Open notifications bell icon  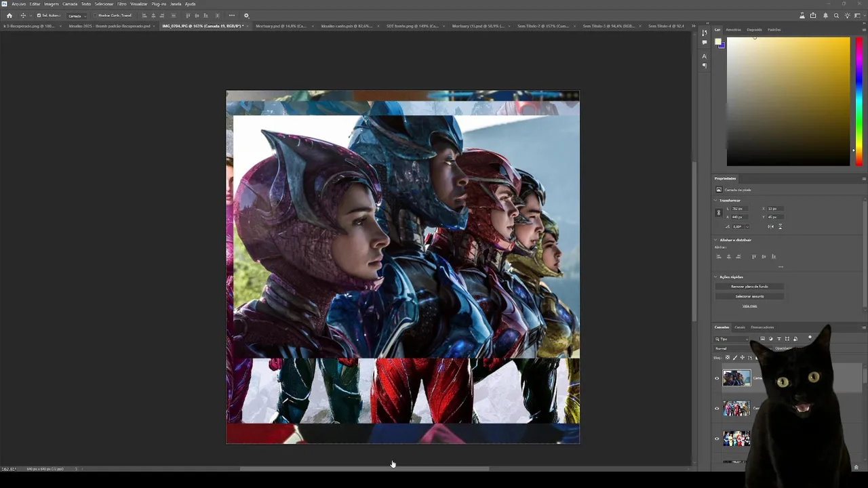[x=825, y=16]
